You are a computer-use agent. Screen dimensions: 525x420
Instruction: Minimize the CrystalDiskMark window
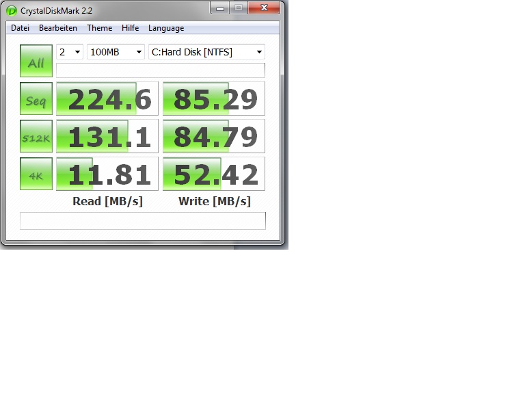tap(220, 8)
